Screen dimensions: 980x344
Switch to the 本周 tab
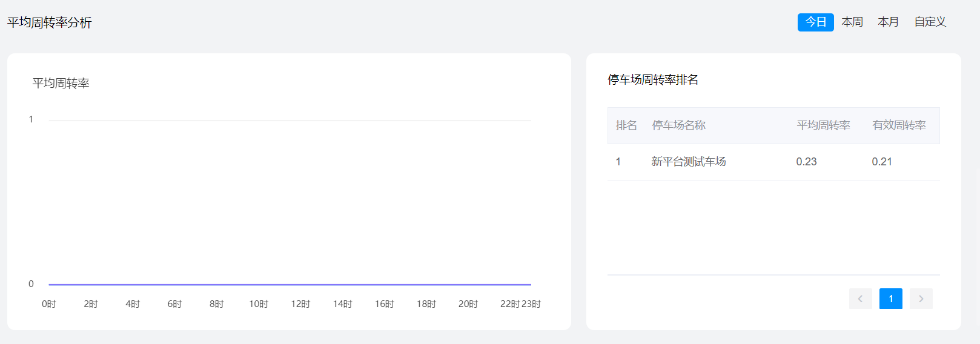852,22
